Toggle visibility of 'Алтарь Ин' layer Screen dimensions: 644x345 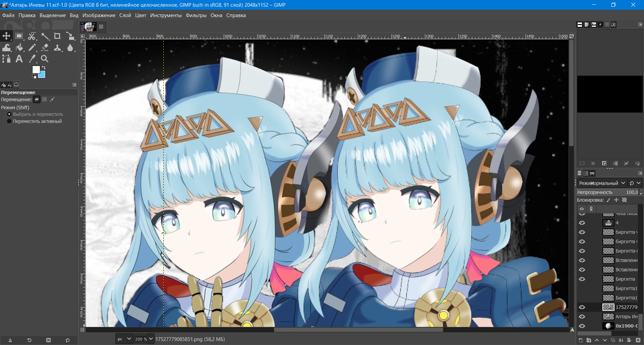(x=582, y=317)
